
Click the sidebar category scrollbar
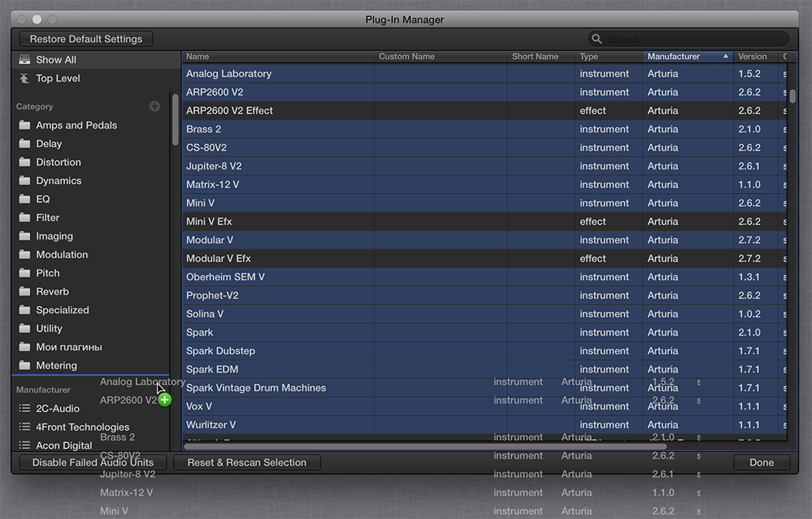point(175,119)
